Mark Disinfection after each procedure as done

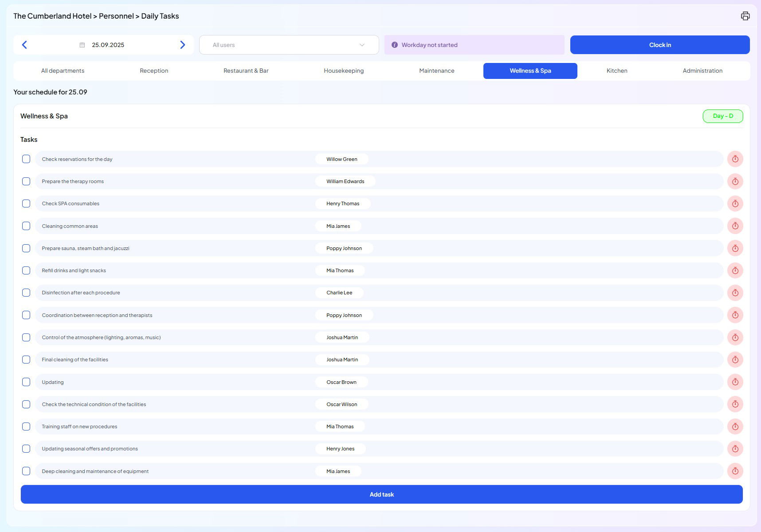(26, 293)
